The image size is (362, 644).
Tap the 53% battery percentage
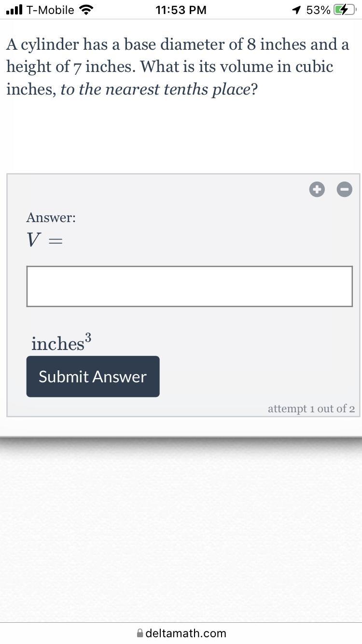tap(318, 10)
